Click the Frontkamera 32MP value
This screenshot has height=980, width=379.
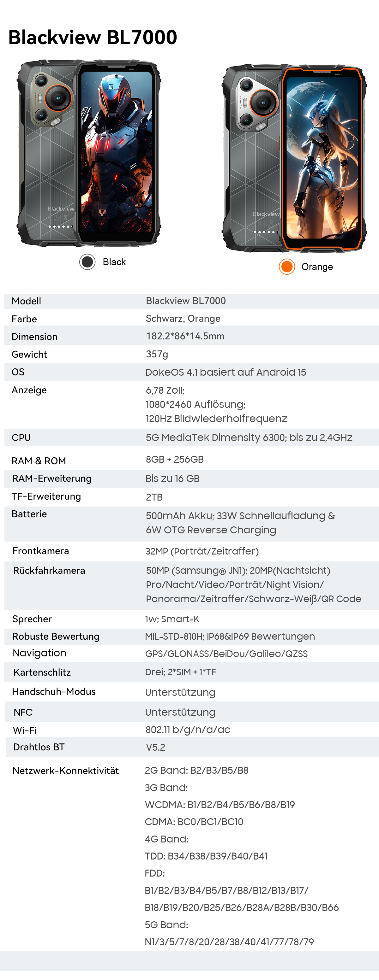202,551
